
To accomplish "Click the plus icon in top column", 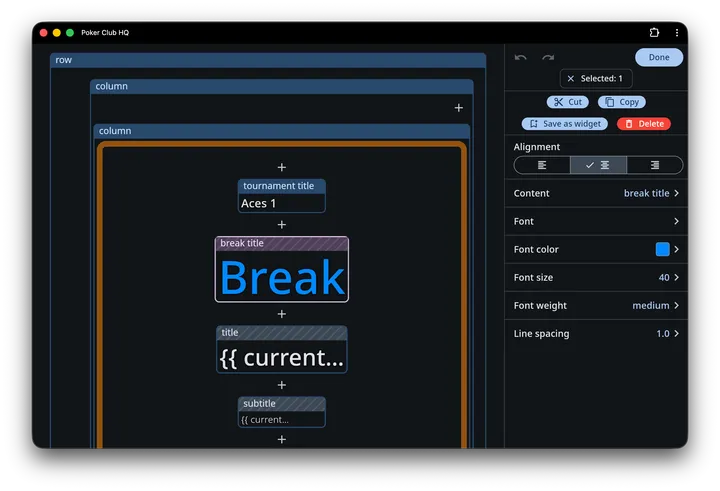I will [x=458, y=107].
